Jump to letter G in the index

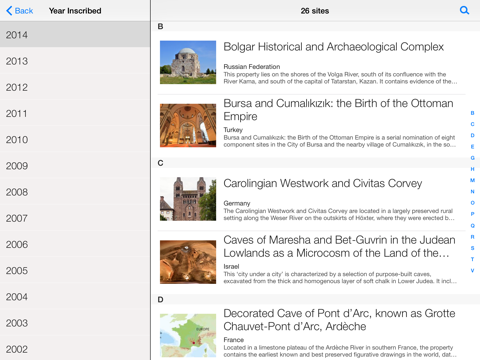[472, 158]
